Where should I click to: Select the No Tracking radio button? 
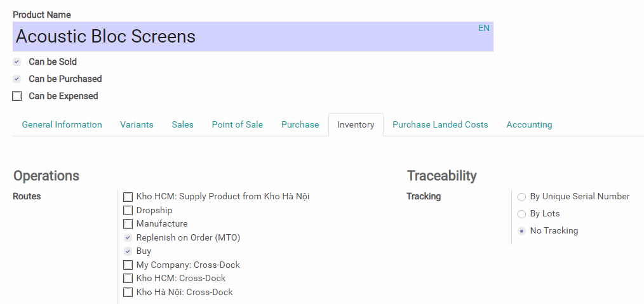point(522,231)
